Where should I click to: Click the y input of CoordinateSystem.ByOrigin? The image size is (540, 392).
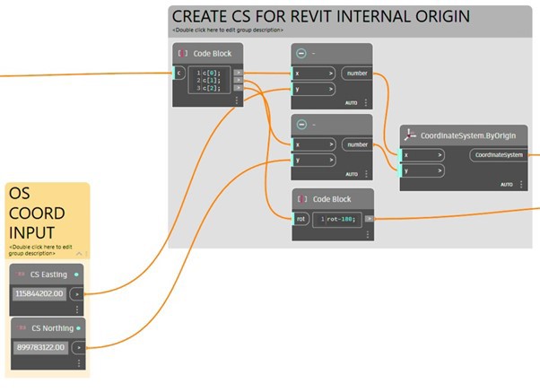pos(422,170)
